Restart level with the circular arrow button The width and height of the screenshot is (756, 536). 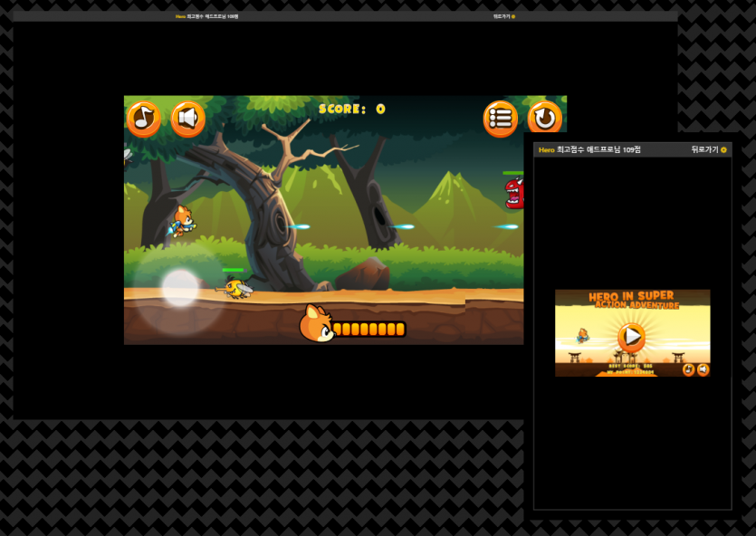544,119
